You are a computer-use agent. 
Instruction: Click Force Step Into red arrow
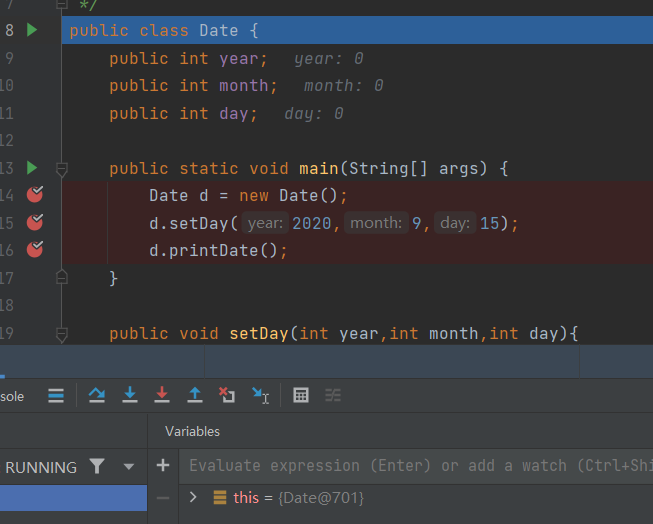pyautogui.click(x=162, y=395)
